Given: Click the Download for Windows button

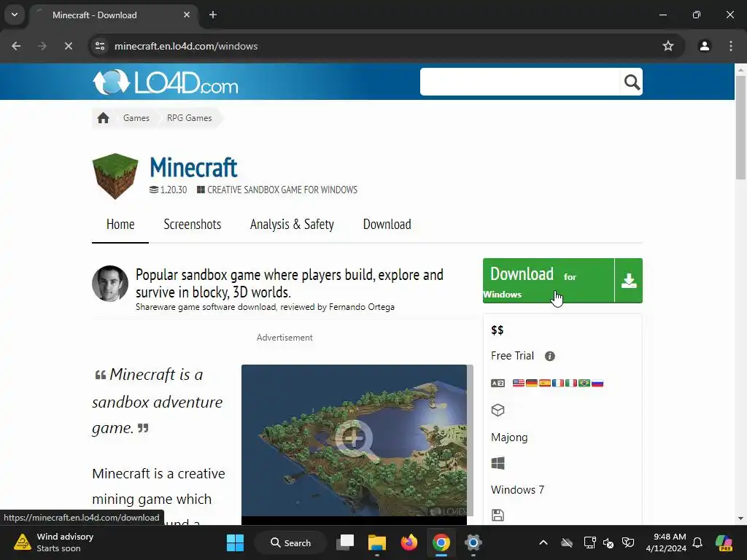Looking at the screenshot, I should point(549,281).
